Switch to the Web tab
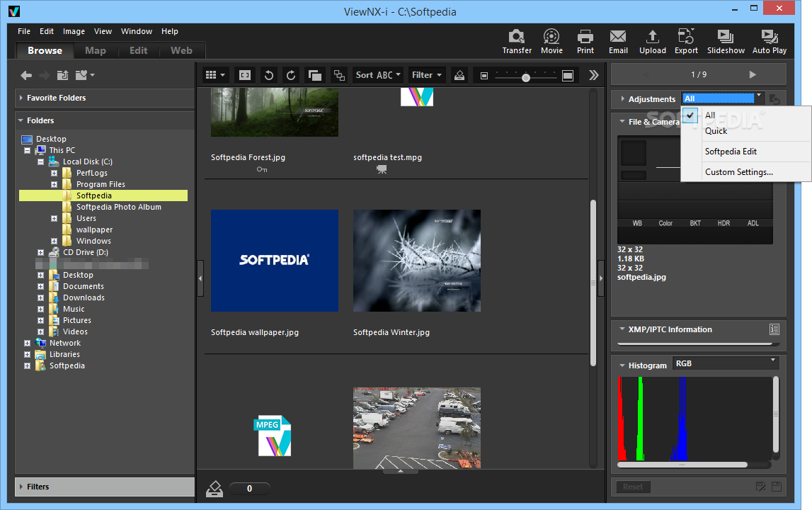 coord(181,50)
